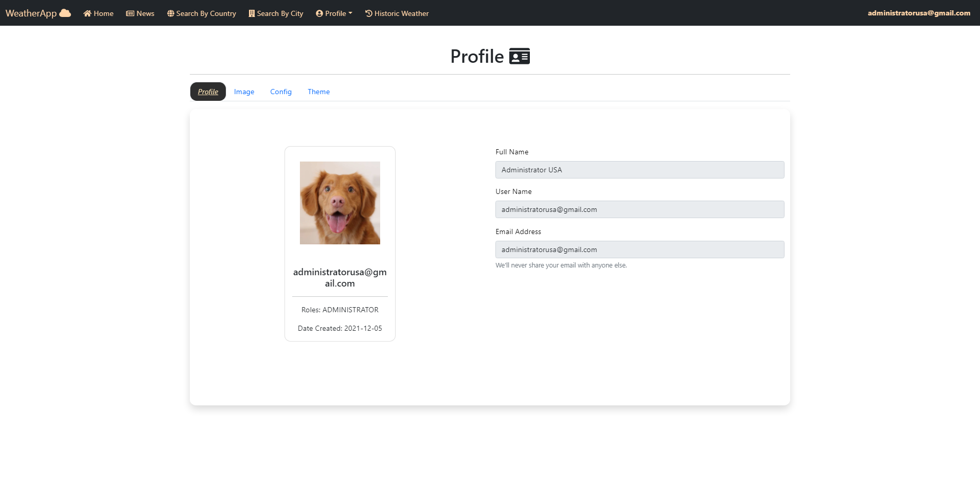Select the Theme tab
The width and height of the screenshot is (980, 499).
(x=318, y=92)
